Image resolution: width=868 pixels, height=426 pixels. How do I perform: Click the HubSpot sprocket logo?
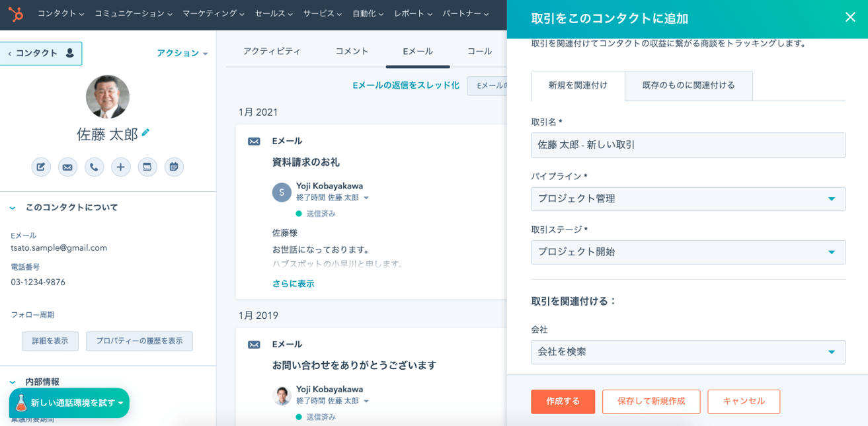16,14
